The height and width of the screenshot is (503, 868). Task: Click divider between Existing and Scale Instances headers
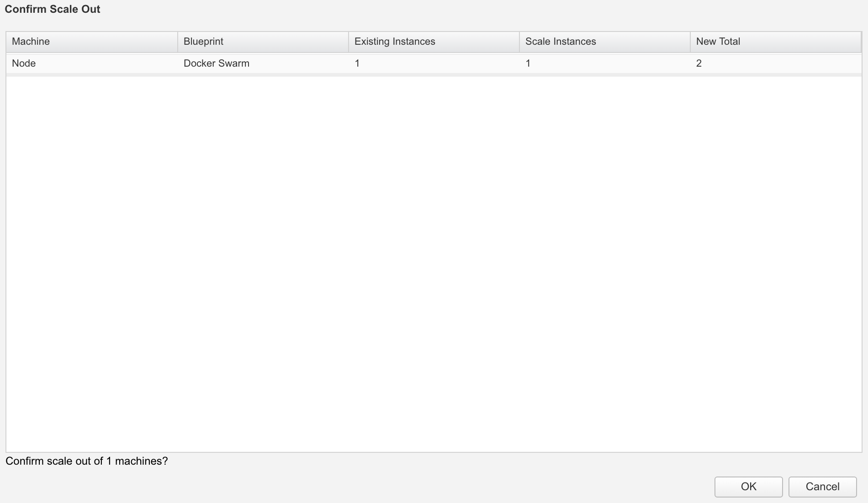coord(519,42)
